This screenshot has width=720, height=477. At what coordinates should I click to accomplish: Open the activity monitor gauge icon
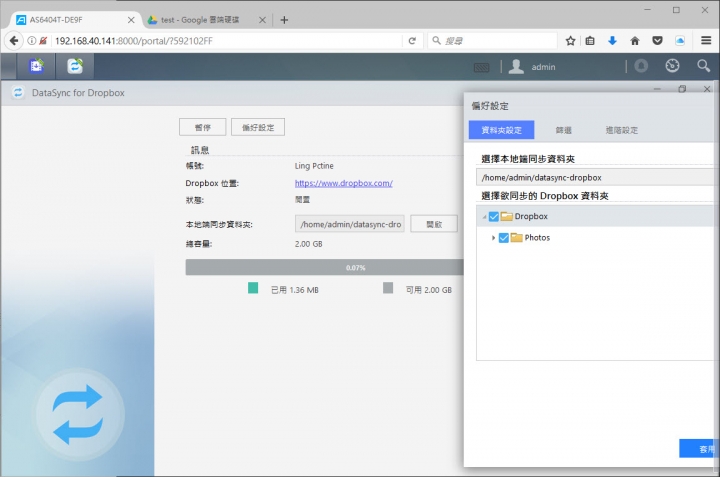tap(672, 66)
